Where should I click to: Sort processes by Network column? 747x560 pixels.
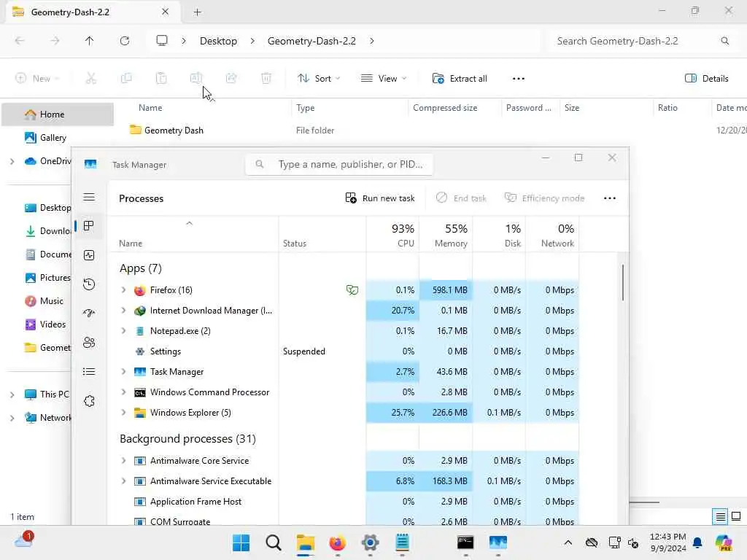553,236
